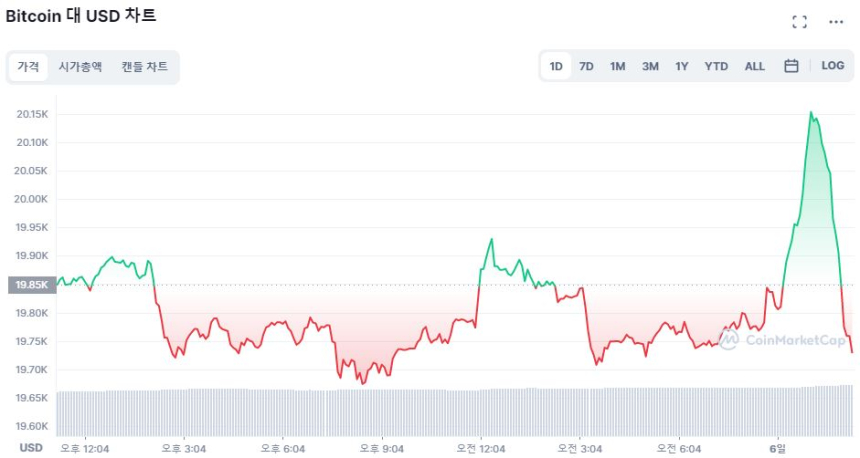This screenshot has height=458, width=860.
Task: Choose the 1M time range
Action: [617, 66]
